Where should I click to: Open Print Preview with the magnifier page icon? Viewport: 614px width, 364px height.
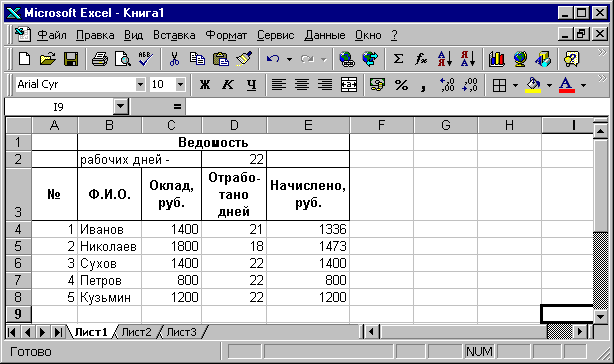pyautogui.click(x=123, y=59)
